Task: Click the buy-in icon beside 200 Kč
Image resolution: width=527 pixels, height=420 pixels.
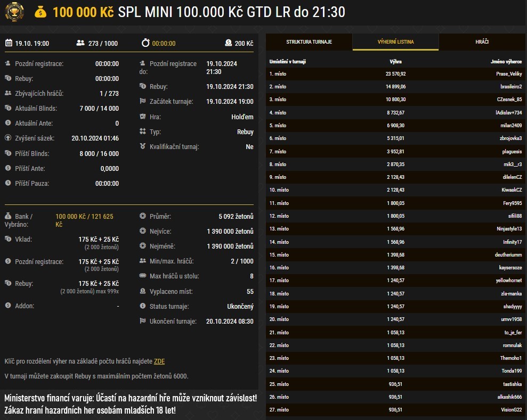Action: (x=229, y=43)
